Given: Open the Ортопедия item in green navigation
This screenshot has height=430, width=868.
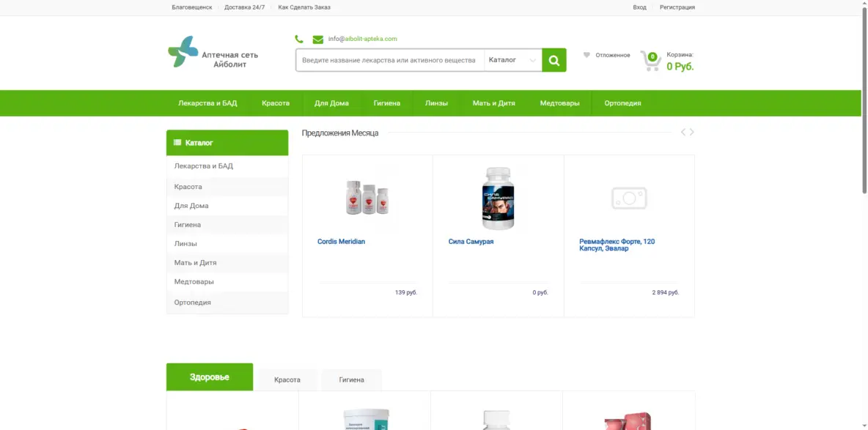Looking at the screenshot, I should (622, 103).
